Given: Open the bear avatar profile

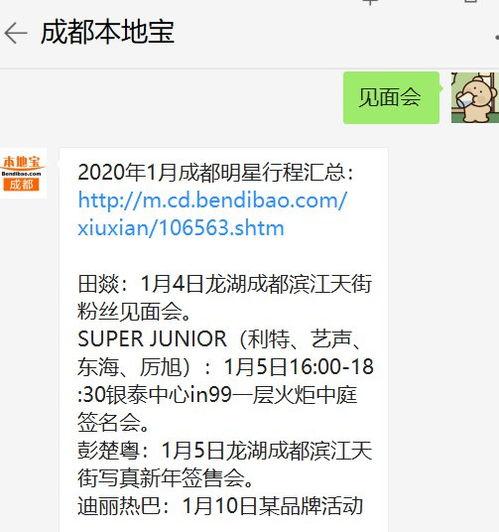Looking at the screenshot, I should (x=475, y=97).
